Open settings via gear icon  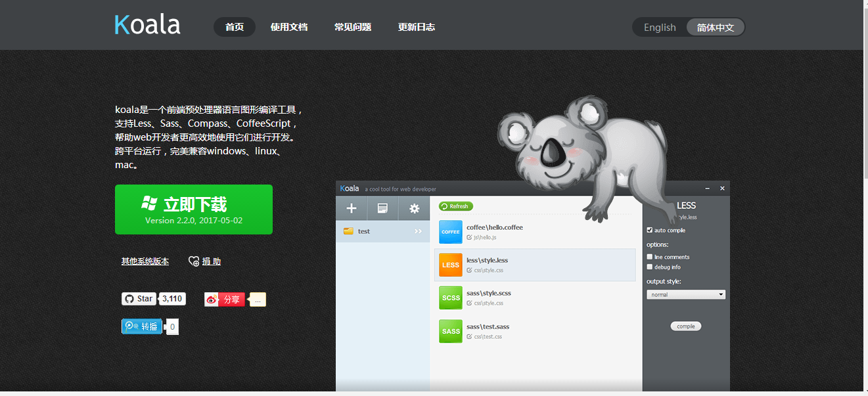coord(414,208)
